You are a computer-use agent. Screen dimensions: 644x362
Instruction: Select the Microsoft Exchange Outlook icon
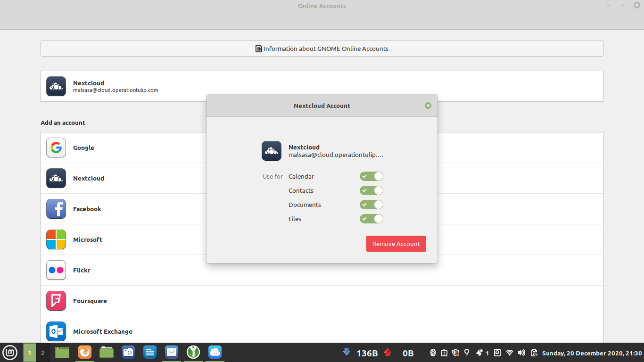(56, 331)
